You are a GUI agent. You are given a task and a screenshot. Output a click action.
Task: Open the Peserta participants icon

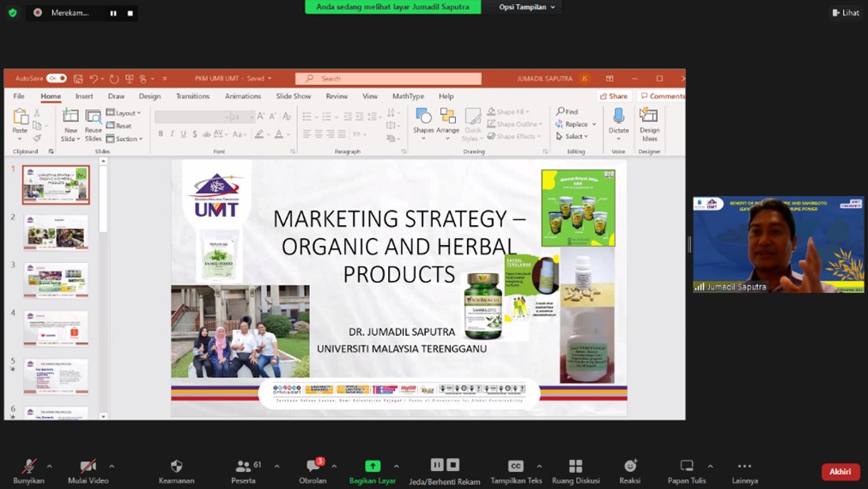242,467
